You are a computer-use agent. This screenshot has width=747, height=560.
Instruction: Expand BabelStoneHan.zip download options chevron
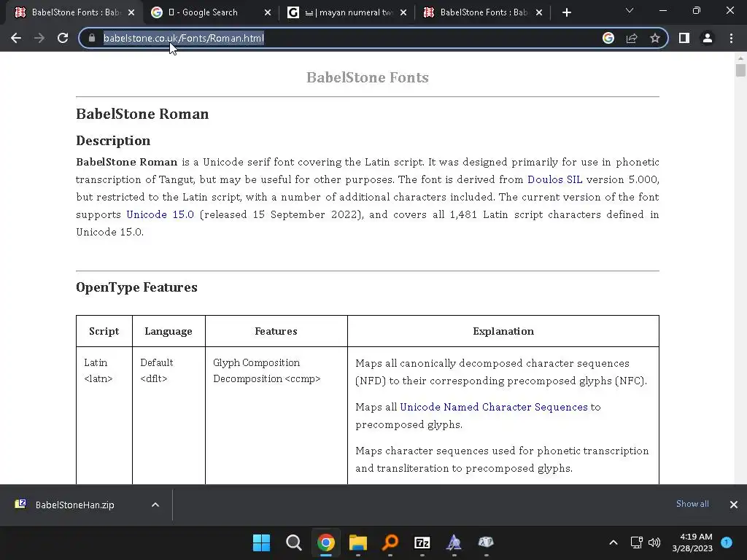(155, 505)
